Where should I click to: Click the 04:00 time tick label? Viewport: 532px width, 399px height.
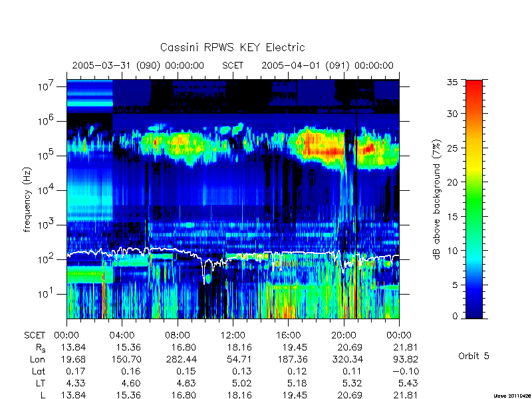(122, 335)
